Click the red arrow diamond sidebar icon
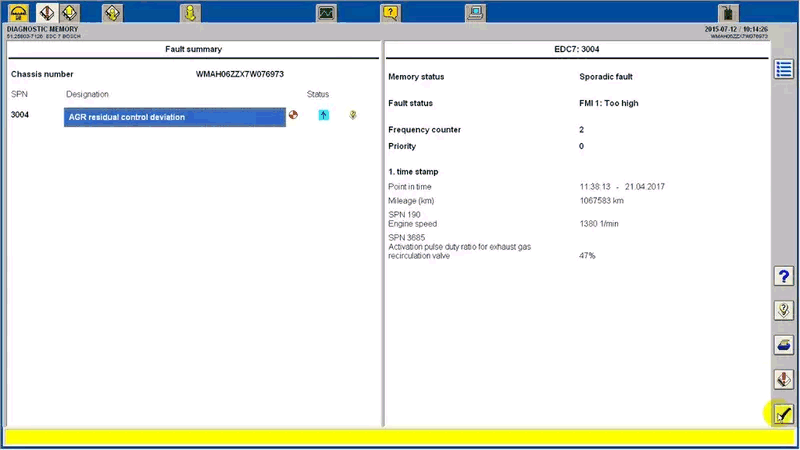This screenshot has height=450, width=800. coord(784,379)
